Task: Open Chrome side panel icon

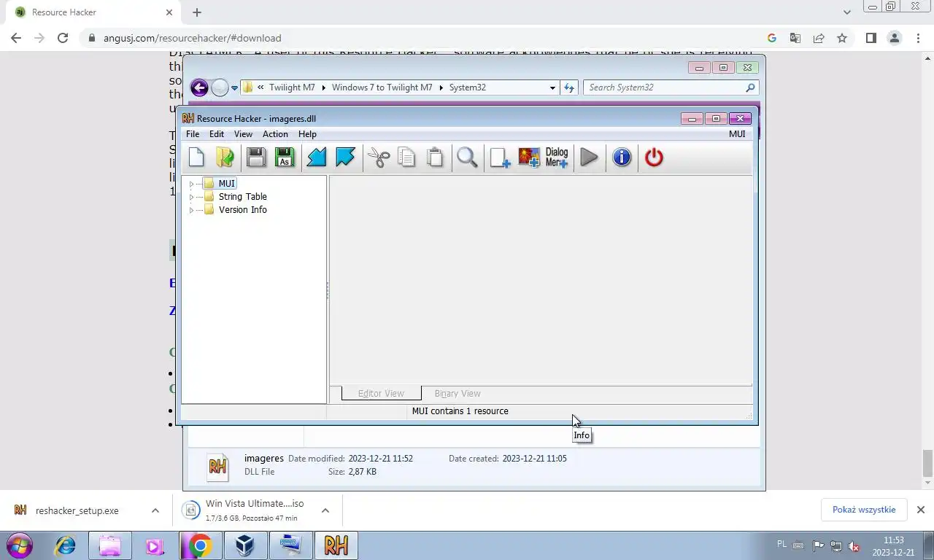Action: (871, 38)
